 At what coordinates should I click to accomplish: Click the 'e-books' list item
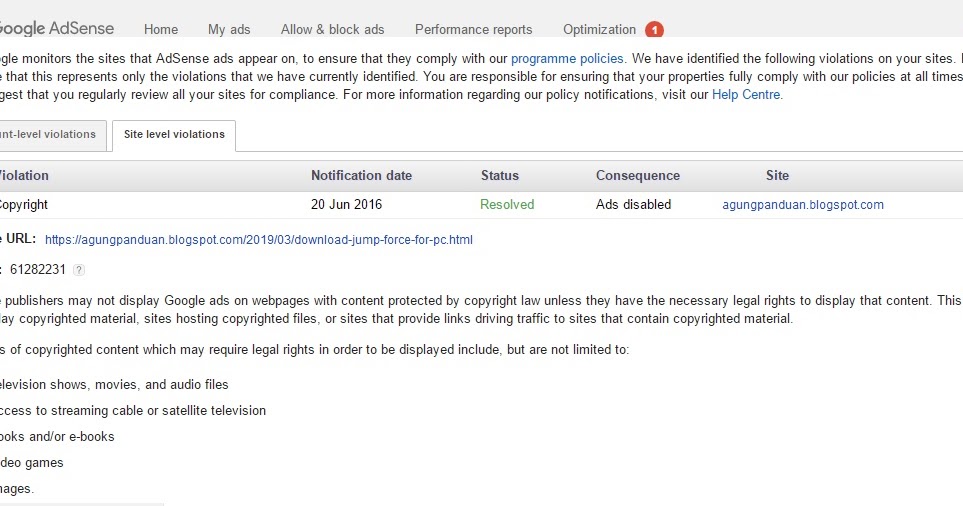[x=57, y=437]
